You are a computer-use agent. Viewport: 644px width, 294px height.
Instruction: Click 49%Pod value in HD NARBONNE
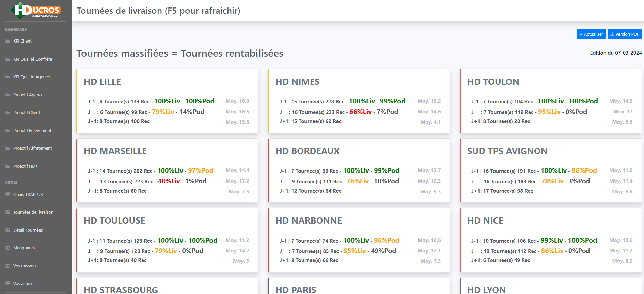point(383,251)
